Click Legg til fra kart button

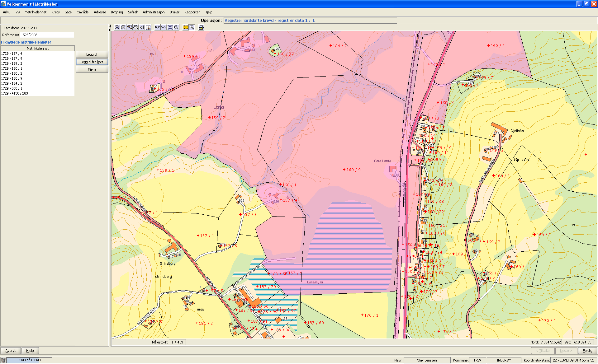click(92, 62)
